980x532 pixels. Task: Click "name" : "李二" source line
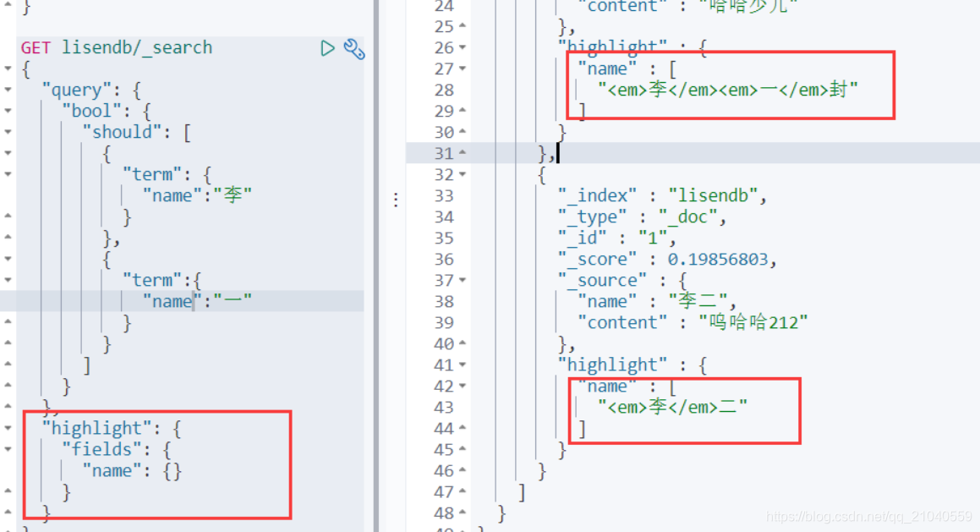pos(658,301)
